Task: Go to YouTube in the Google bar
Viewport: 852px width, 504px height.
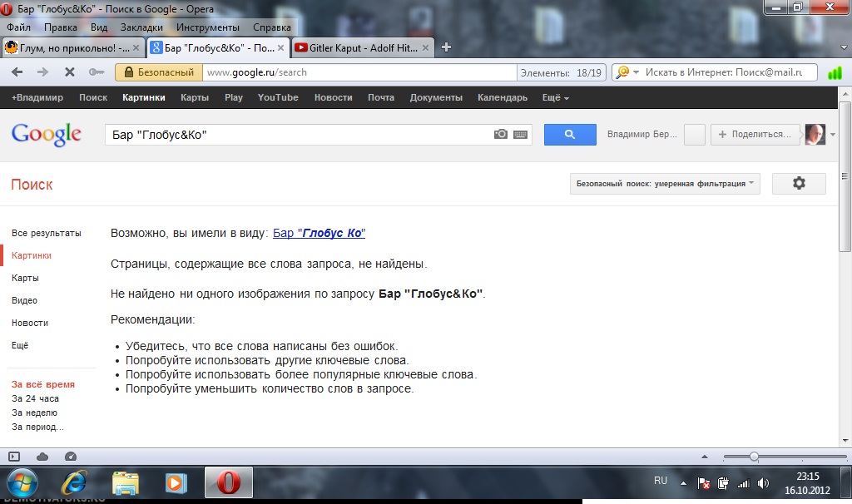Action: click(x=278, y=98)
